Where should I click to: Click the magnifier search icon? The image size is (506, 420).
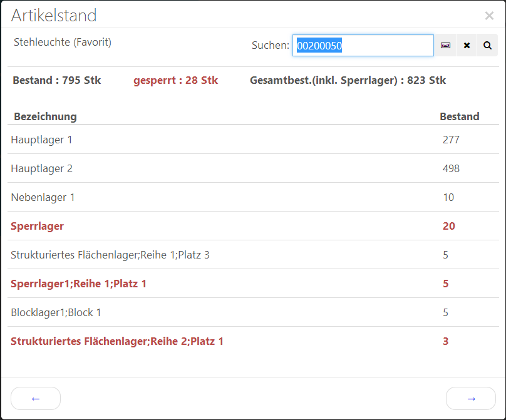point(487,46)
